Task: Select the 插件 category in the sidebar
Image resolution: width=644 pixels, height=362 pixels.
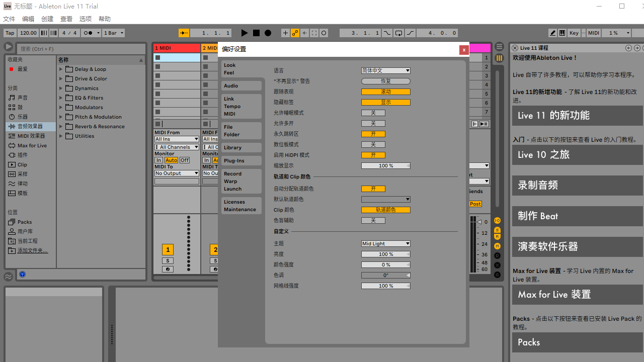Action: coord(23,155)
